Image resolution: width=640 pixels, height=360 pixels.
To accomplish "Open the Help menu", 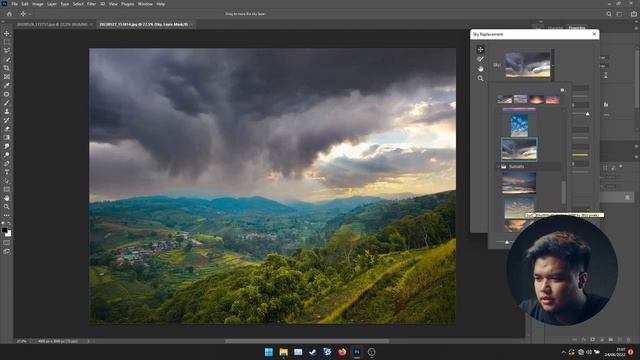I will pos(161,4).
